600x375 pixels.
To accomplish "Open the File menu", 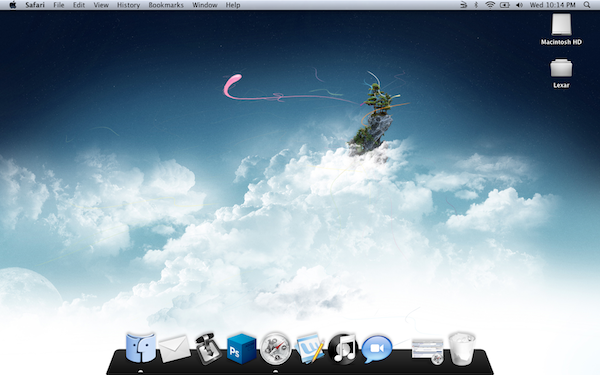I will [x=59, y=5].
